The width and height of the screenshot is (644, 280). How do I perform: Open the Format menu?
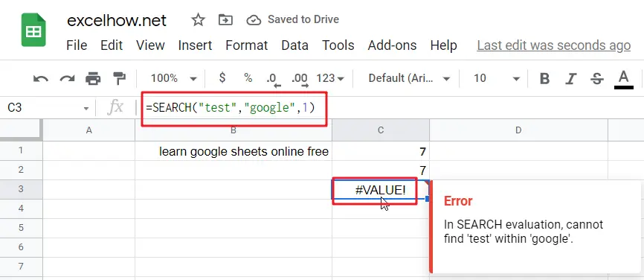point(246,45)
